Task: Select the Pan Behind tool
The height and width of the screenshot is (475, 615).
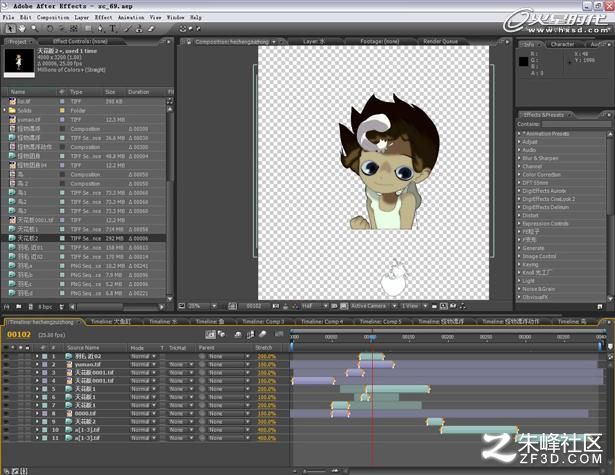Action: [74, 29]
